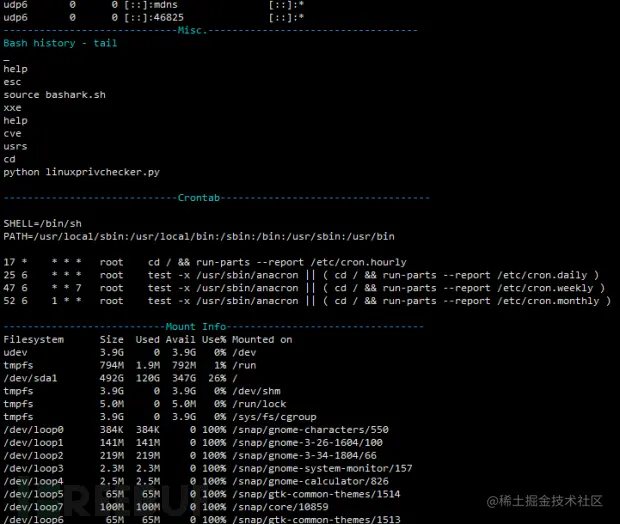This screenshot has width=620, height=525.
Task: Click the /etc/cron.monthly path text
Action: pos(548,301)
